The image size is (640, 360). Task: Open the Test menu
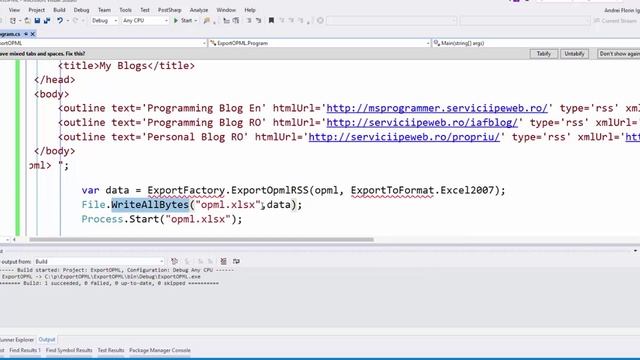pos(145,10)
